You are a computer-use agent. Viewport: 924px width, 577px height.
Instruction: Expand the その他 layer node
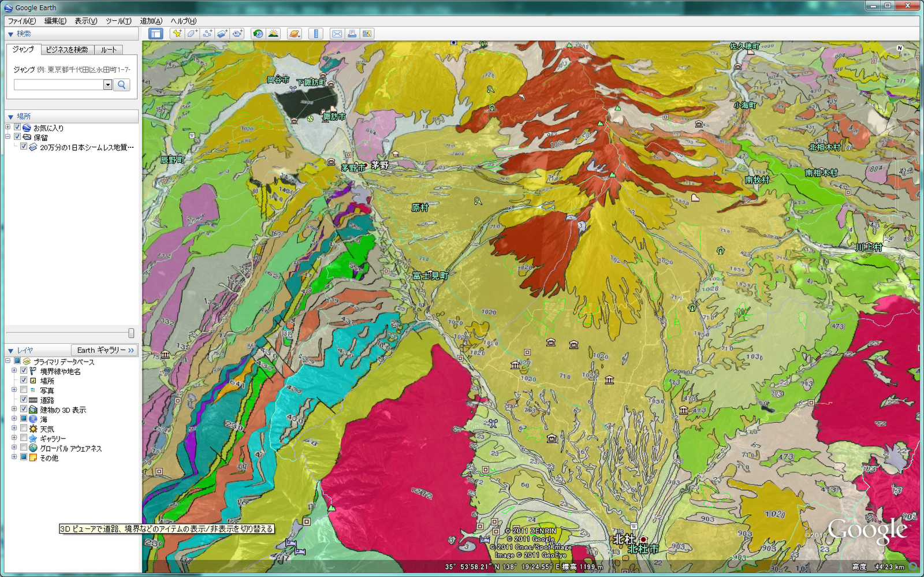(14, 457)
